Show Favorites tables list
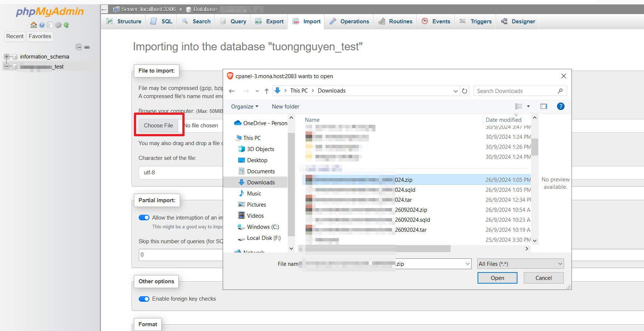Image resolution: width=644 pixels, height=331 pixels. coord(40,36)
